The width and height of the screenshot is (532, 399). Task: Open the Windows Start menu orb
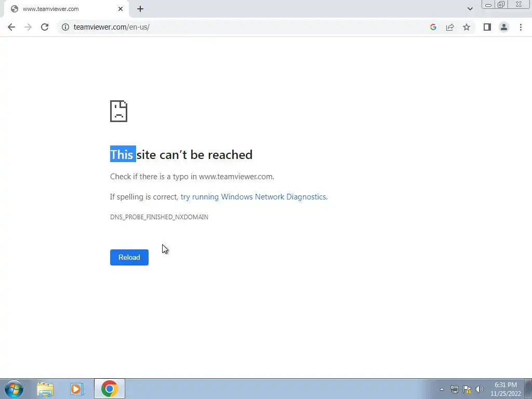[x=14, y=389]
